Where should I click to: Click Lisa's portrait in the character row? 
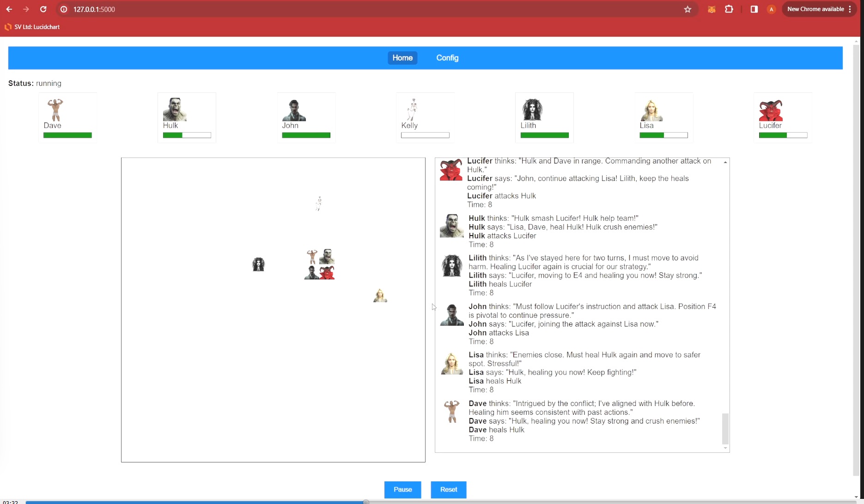coord(651,109)
